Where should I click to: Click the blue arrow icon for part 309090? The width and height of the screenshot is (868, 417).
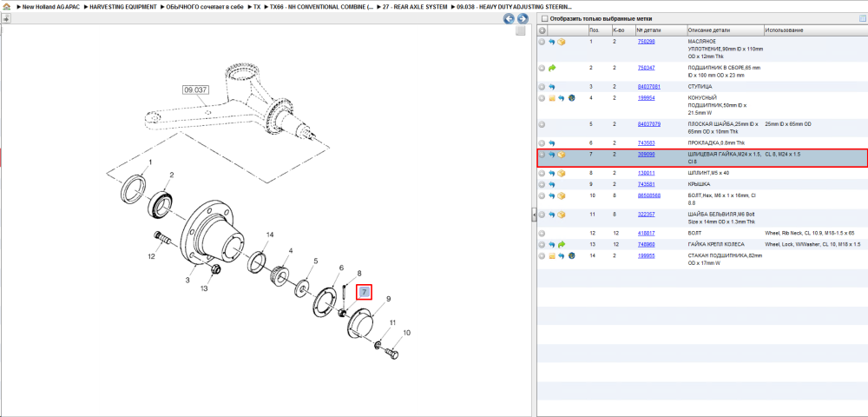[552, 155]
